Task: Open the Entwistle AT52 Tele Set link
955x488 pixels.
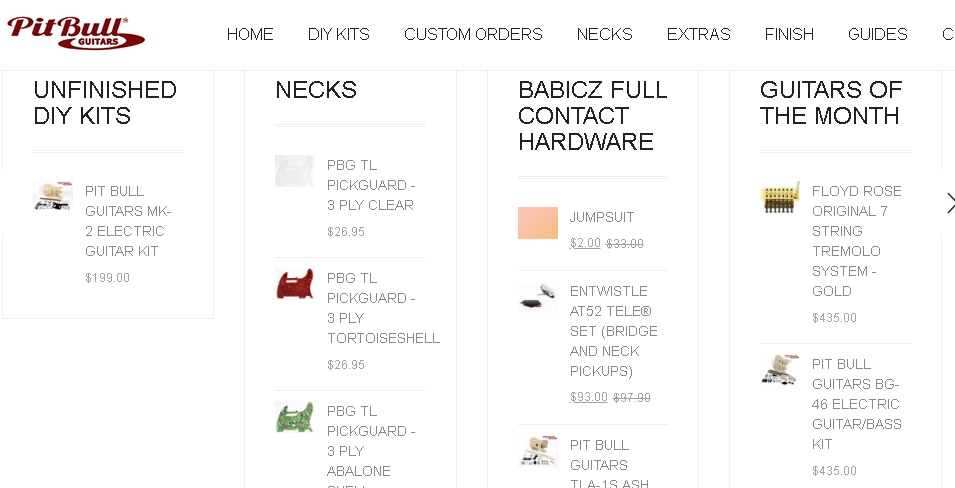Action: [613, 331]
